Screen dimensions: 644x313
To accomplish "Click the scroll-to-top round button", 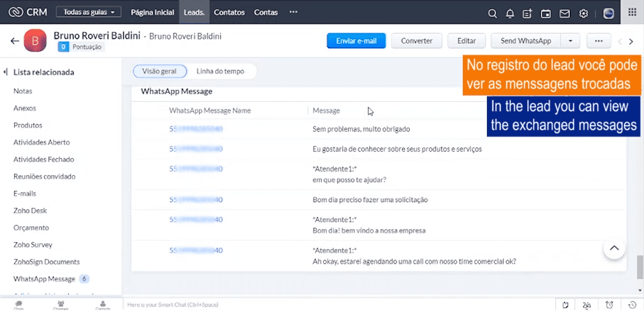I will point(614,248).
